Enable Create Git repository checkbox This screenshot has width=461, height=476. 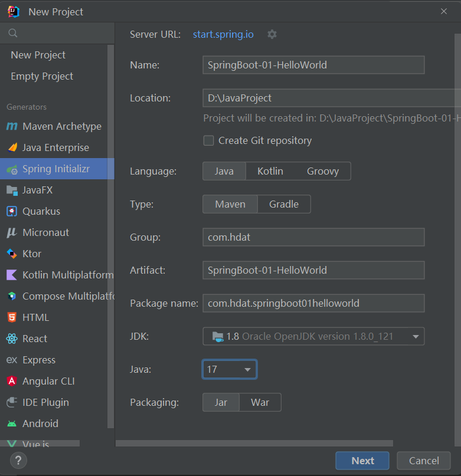point(208,140)
